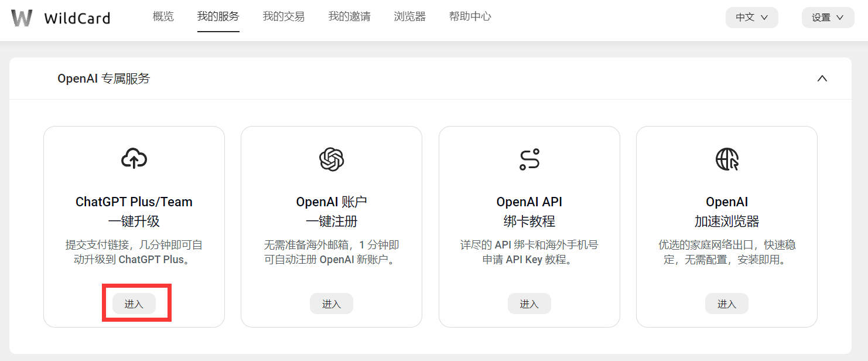This screenshot has height=361, width=868.
Task: Click the 加速浏览器 title text
Action: coord(727,222)
